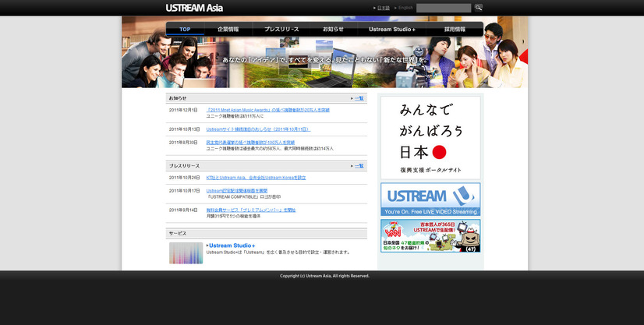Open the プレスリリース navigation tab
This screenshot has width=644, height=325.
pos(281,29)
